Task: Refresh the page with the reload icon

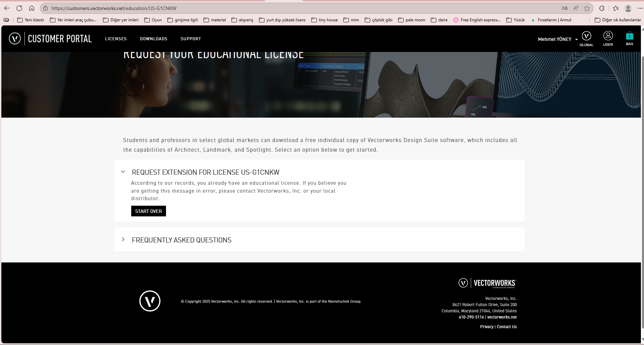Action: point(19,8)
